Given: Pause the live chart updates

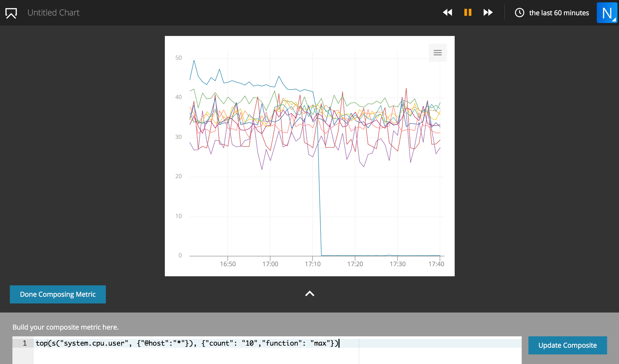Looking at the screenshot, I should click(x=468, y=12).
